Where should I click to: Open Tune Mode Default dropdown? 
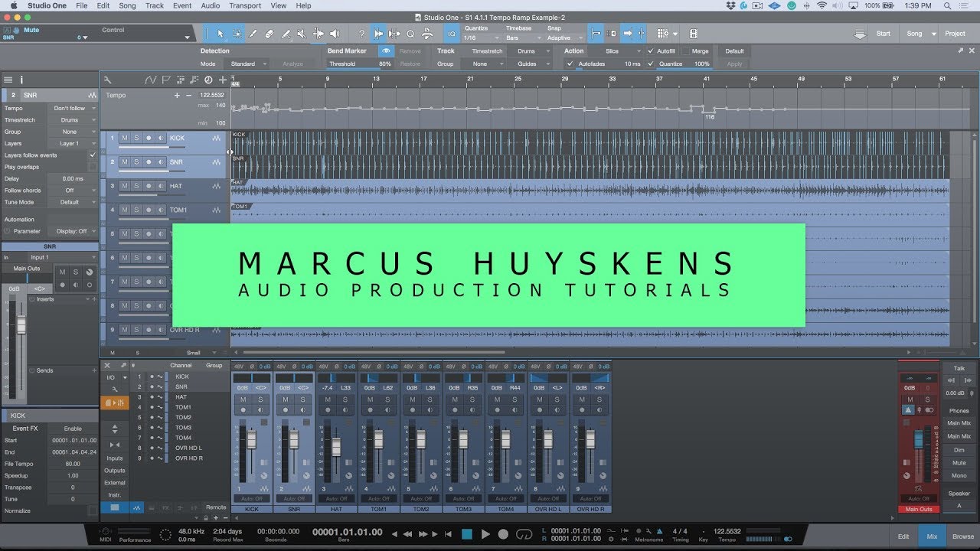pos(73,202)
